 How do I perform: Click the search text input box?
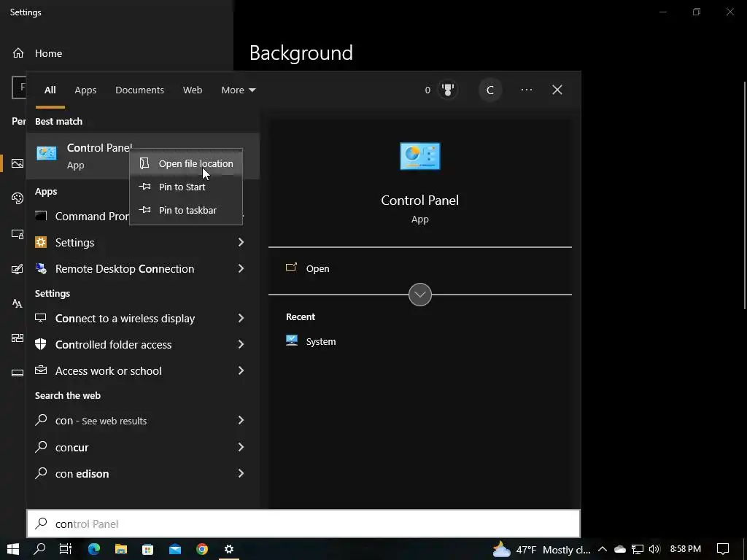pyautogui.click(x=303, y=524)
